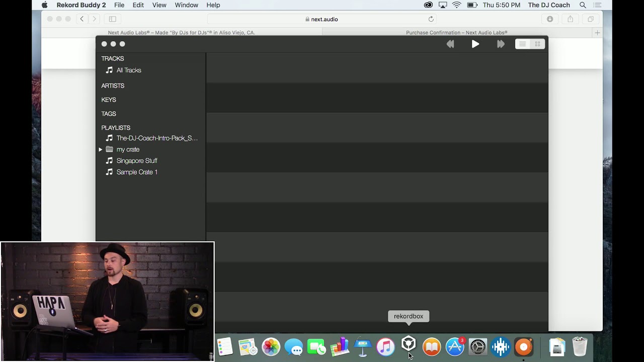Click the TAGS section header
Viewport: 644px width, 362px height.
[x=109, y=114]
